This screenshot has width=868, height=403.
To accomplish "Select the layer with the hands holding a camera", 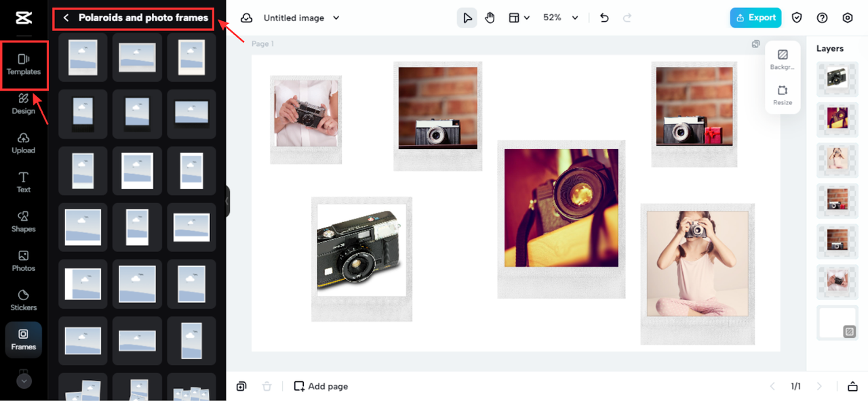I will pyautogui.click(x=837, y=282).
